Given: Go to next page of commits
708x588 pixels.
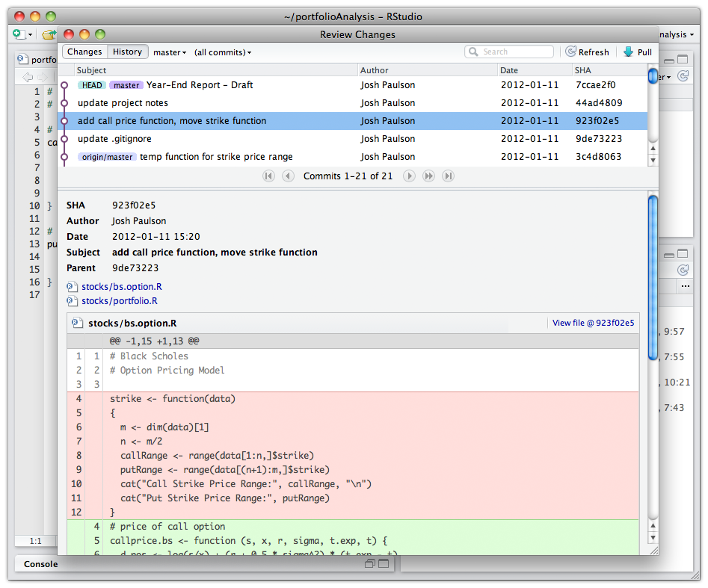Looking at the screenshot, I should tap(409, 176).
